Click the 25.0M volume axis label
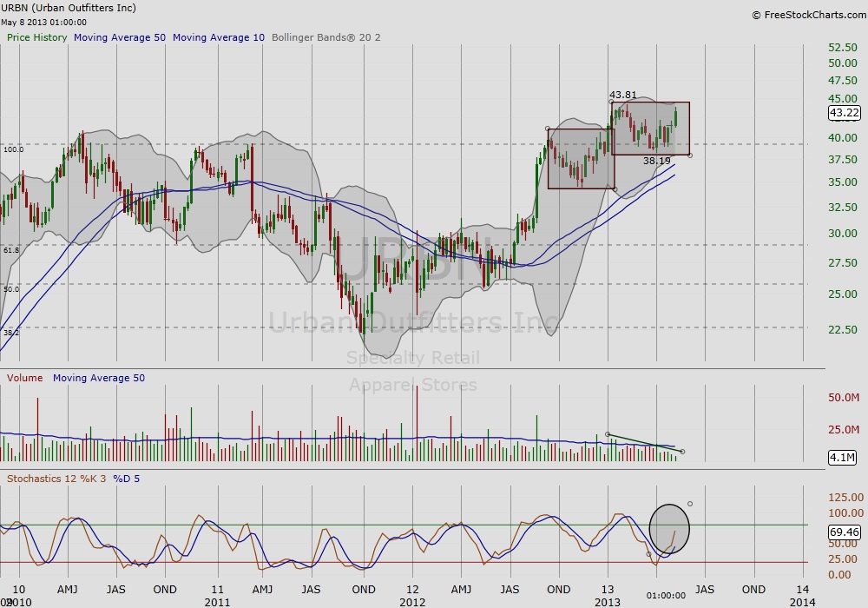This screenshot has height=608, width=868. (844, 429)
